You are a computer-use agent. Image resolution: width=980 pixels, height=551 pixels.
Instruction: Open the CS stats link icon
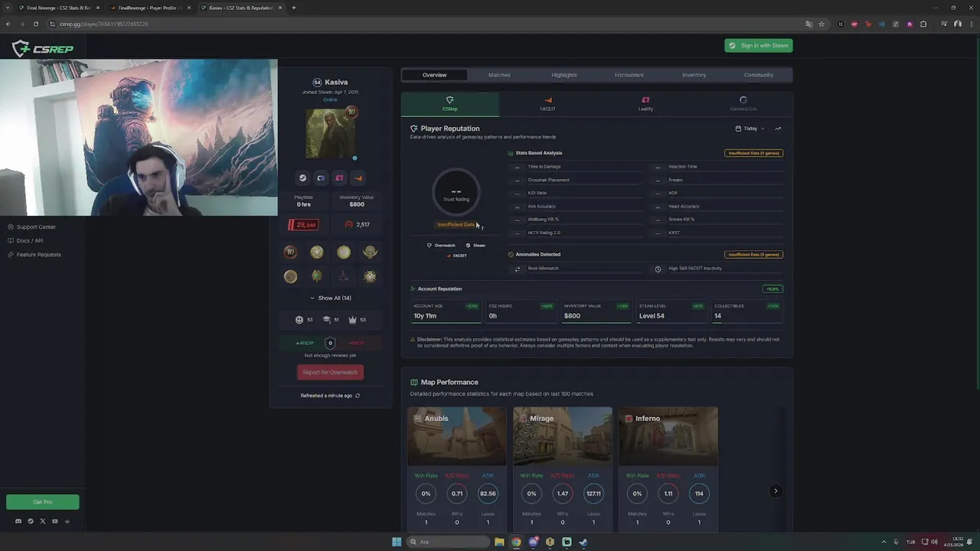pos(321,178)
